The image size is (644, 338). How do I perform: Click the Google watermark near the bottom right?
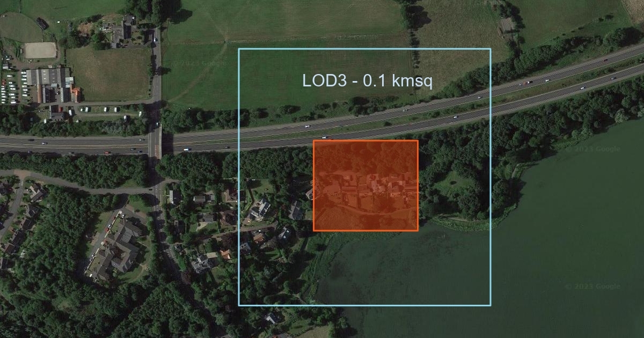(592, 286)
